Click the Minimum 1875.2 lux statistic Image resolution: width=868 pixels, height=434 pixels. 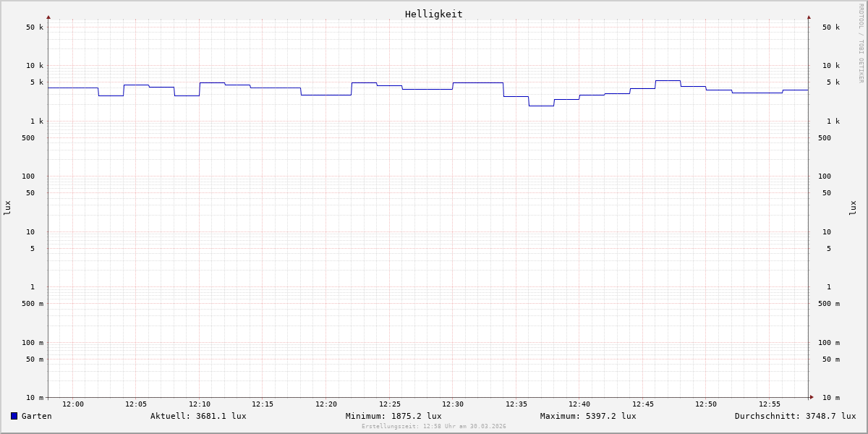click(x=393, y=416)
